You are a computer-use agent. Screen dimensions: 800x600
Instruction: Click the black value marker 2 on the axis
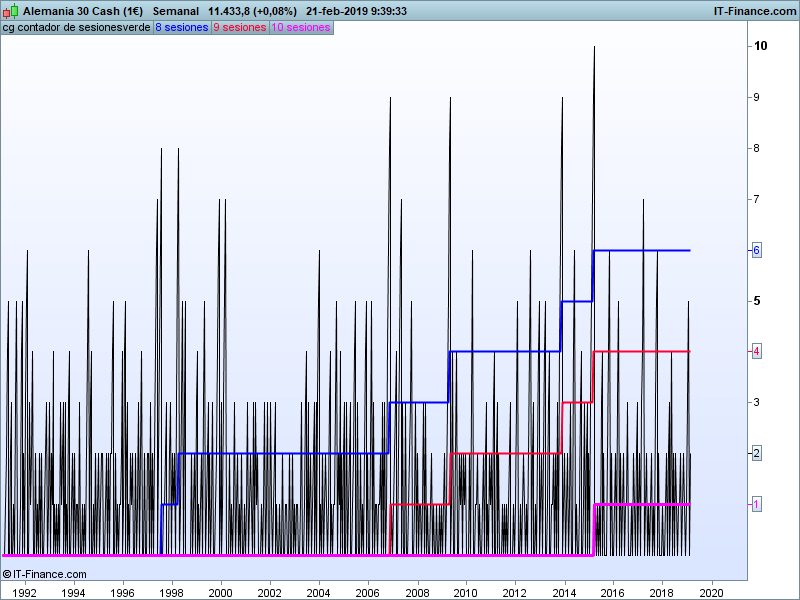click(x=757, y=453)
